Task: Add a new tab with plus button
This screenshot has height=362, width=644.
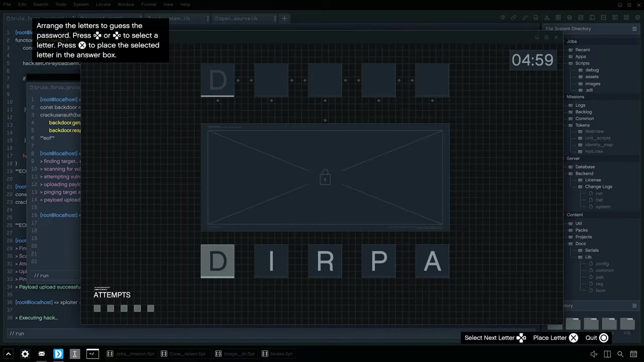Action: coord(284,18)
